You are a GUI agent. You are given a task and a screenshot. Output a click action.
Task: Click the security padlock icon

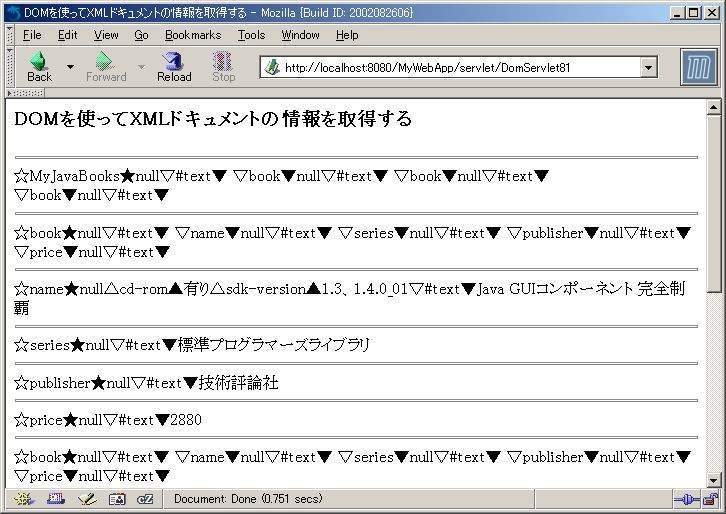(x=709, y=499)
